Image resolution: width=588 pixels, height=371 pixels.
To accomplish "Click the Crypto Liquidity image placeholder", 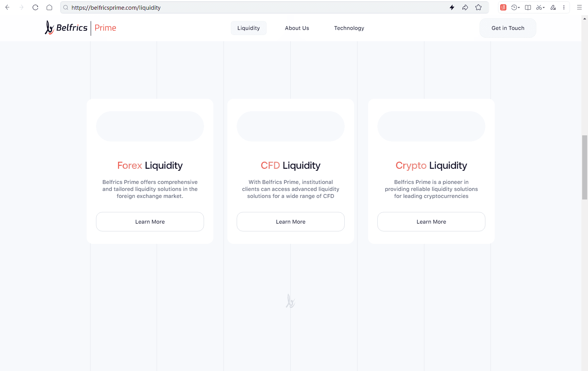I will [x=431, y=126].
